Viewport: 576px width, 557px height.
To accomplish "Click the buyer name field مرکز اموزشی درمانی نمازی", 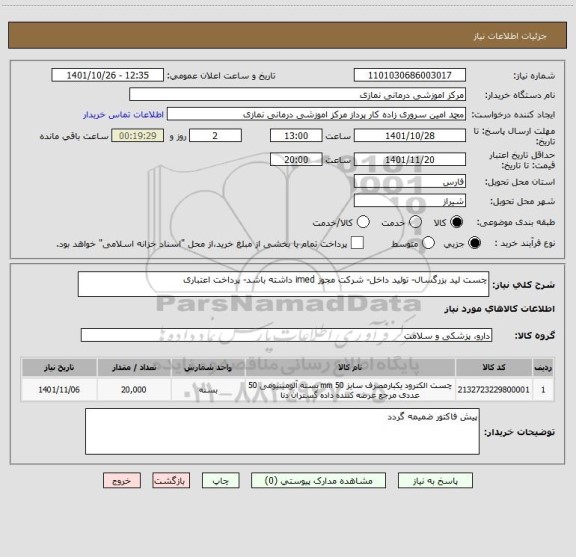I will point(298,95).
